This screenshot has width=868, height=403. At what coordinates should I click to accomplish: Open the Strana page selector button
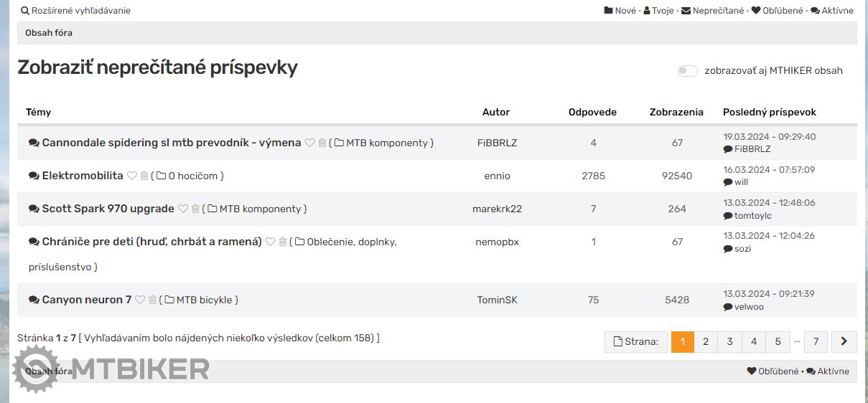click(636, 342)
